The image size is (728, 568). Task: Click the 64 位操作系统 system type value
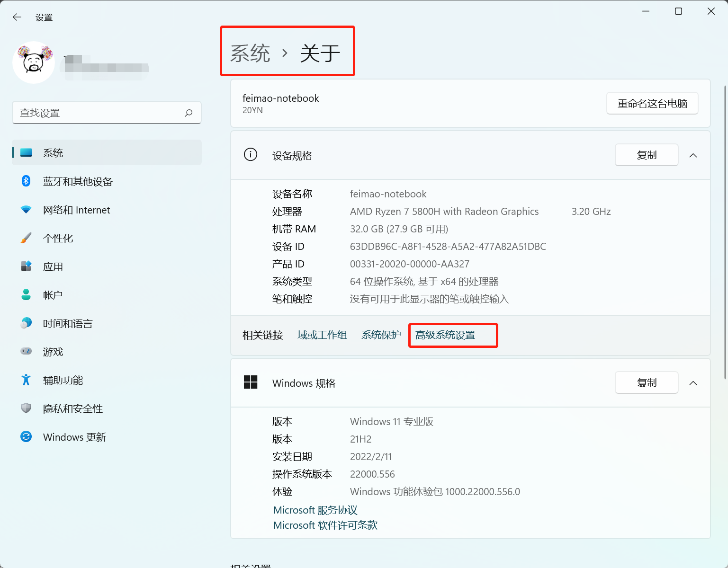coord(424,281)
